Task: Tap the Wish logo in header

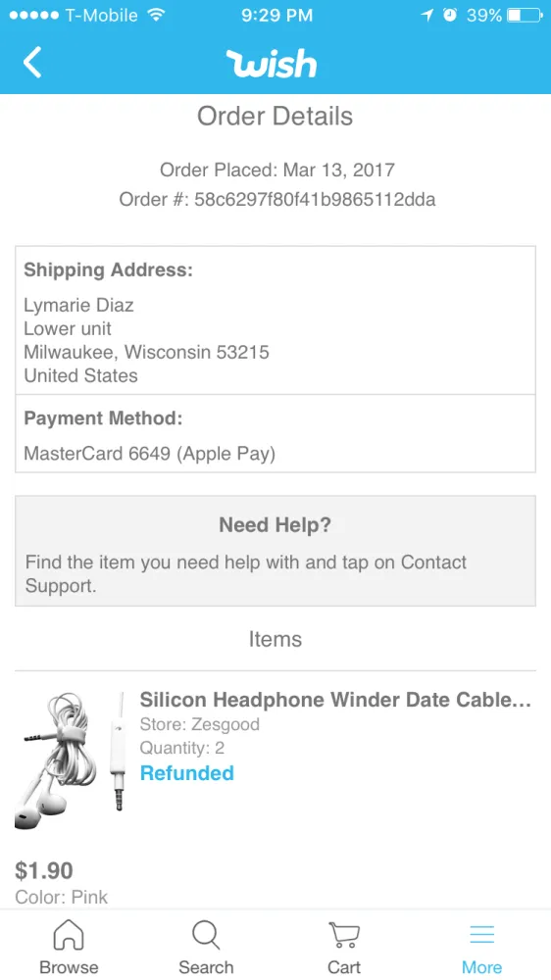Action: (x=272, y=64)
